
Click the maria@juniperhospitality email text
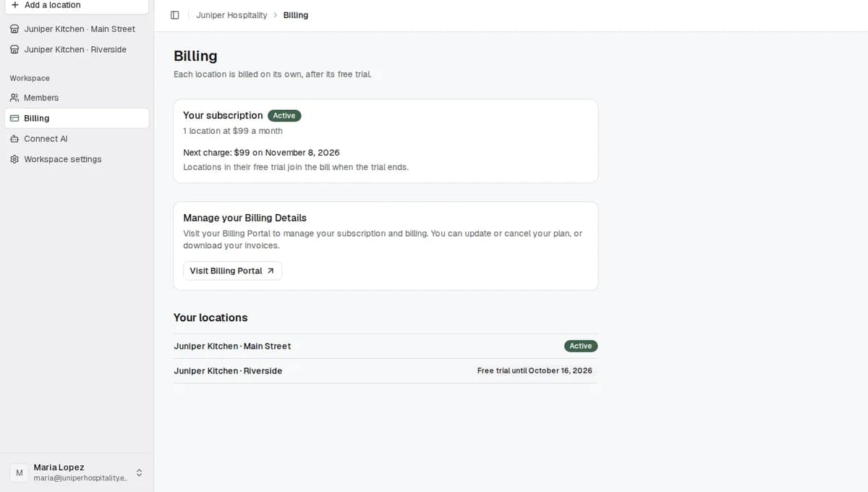click(80, 478)
